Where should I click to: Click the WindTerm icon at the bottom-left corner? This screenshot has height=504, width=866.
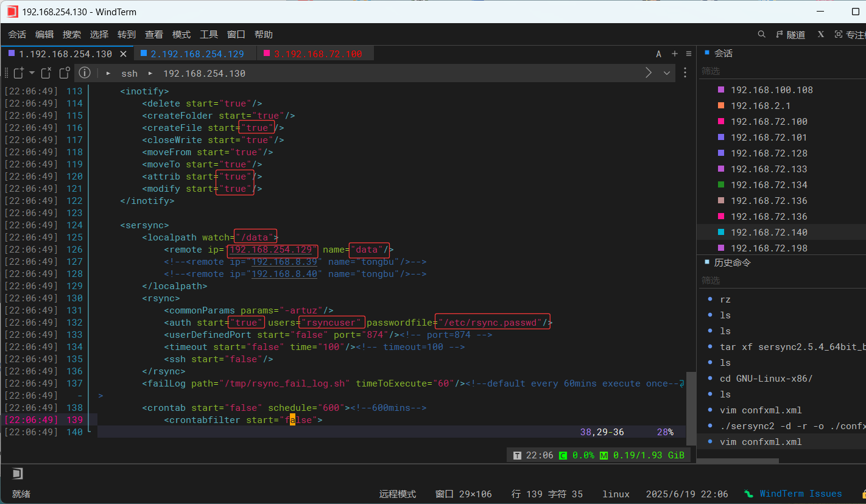(x=17, y=473)
